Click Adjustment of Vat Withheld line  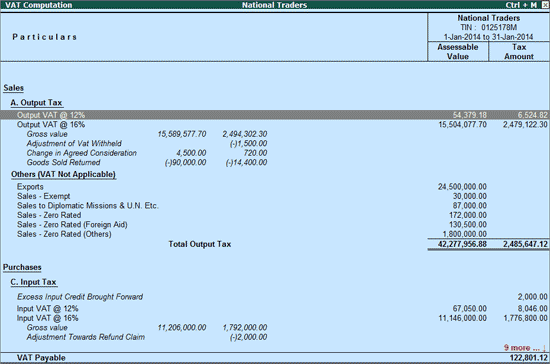click(x=147, y=143)
